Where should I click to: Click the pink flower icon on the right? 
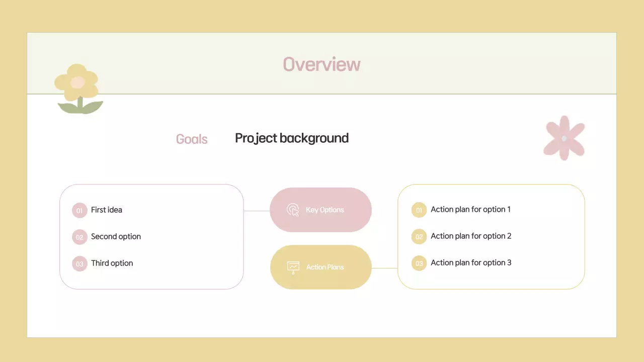[565, 137]
